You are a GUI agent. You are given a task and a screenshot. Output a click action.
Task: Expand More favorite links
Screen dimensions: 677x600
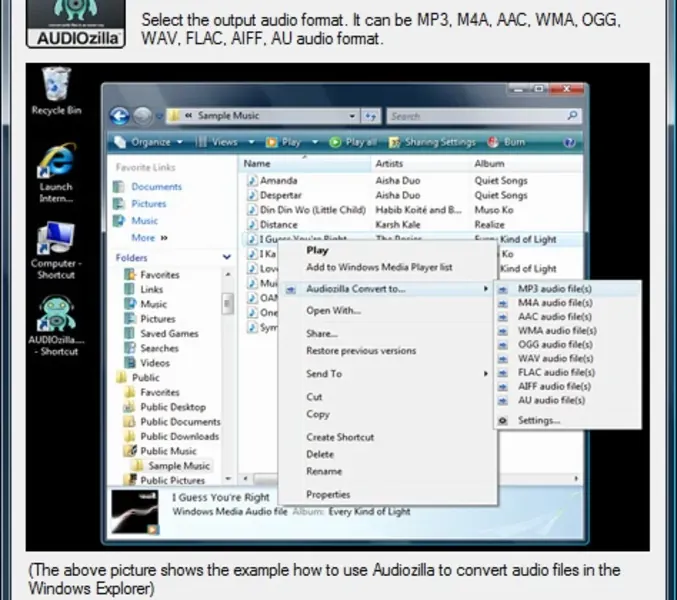[x=149, y=238]
